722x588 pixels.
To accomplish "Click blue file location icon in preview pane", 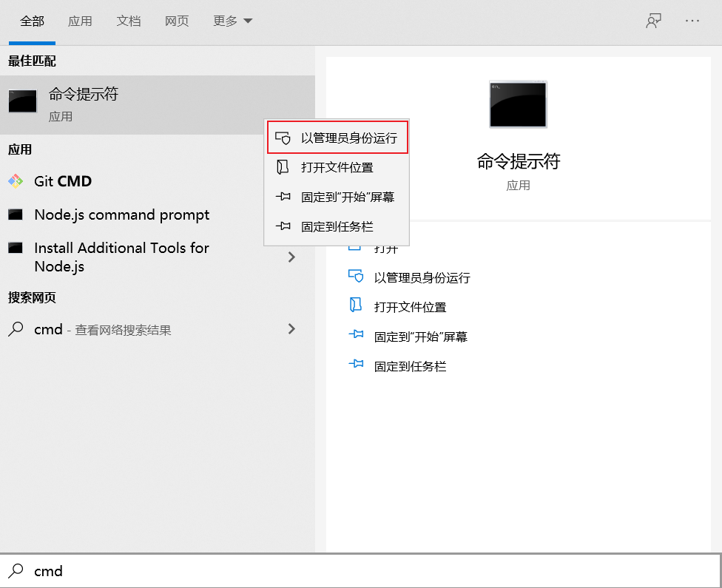I will pyautogui.click(x=356, y=305).
